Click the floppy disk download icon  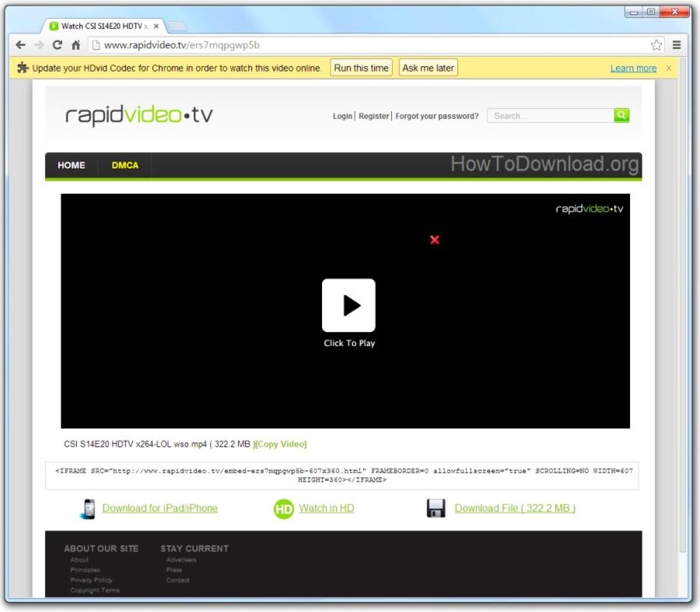click(x=435, y=508)
